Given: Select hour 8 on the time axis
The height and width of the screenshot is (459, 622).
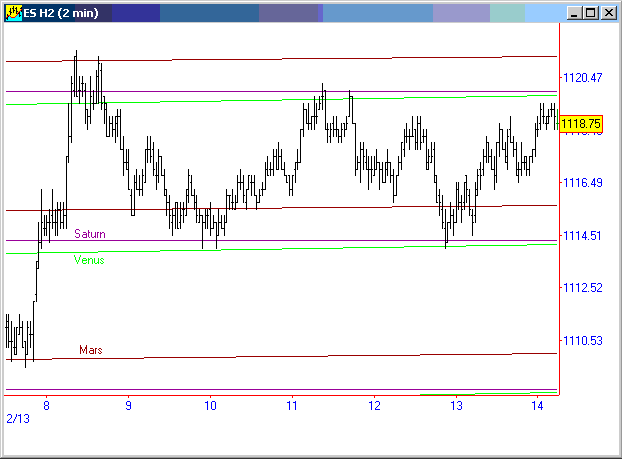Looking at the screenshot, I should tap(47, 406).
